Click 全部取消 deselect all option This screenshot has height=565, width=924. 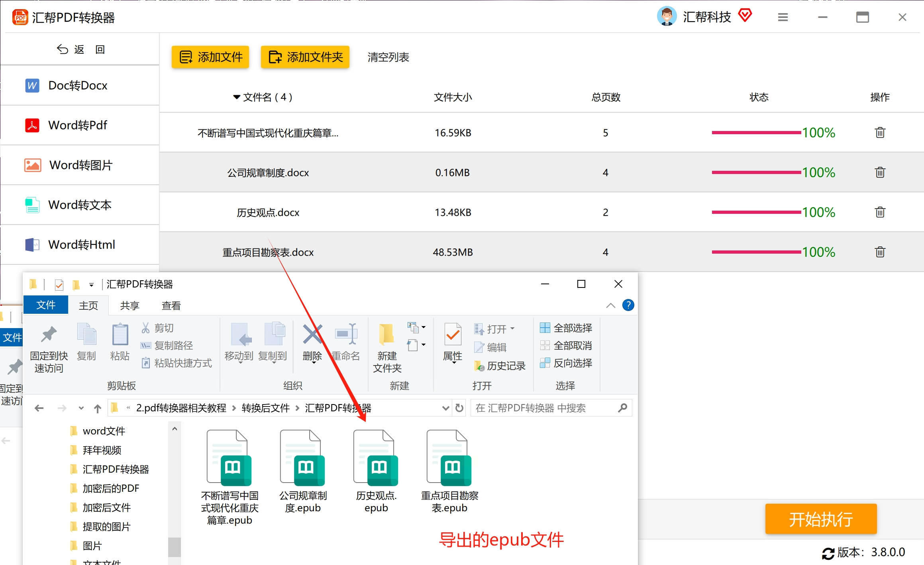point(566,346)
